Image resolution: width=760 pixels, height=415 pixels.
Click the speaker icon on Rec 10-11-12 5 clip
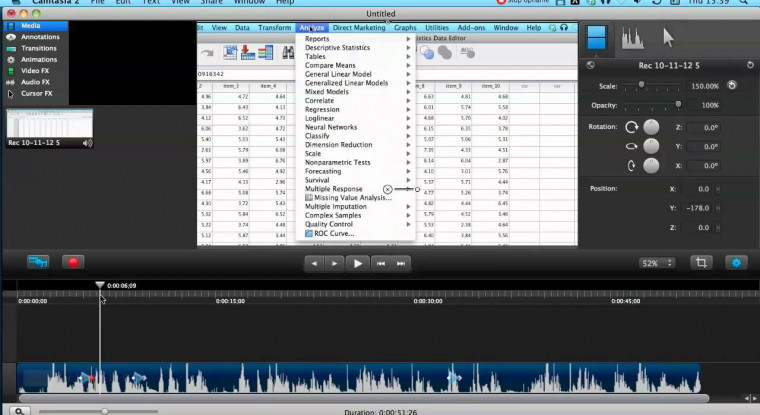[87, 143]
